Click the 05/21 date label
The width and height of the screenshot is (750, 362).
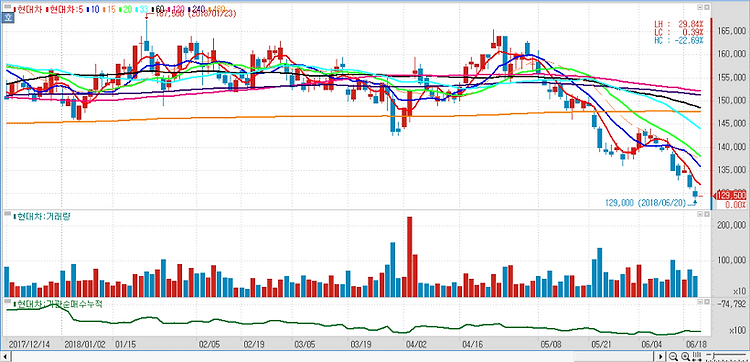(601, 344)
